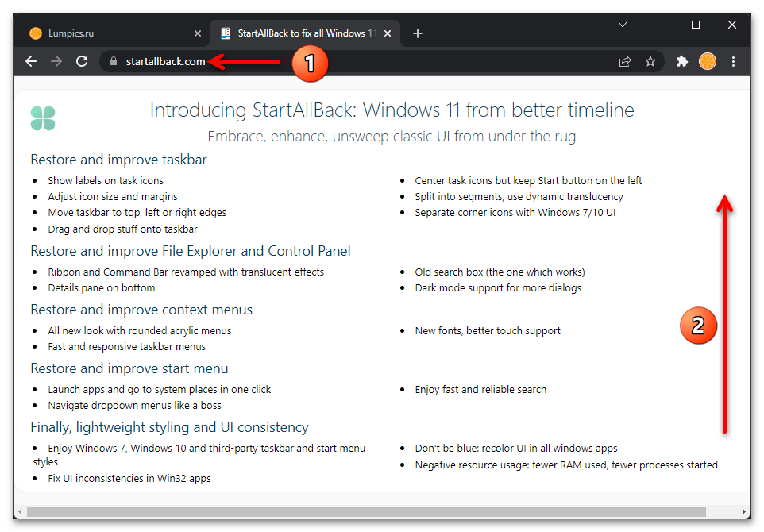Screen dimensions: 764x532
Task: Click 'Separate corner icons with Windows 7/10 UI'
Action: click(515, 213)
